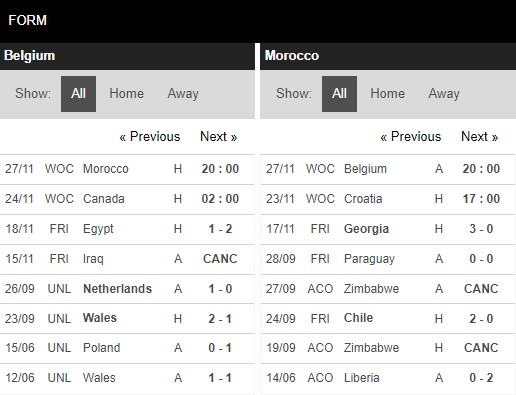Screen dimensions: 516x395
Task: Click Morocco vs Chile 2 - 0 score
Action: click(x=481, y=319)
